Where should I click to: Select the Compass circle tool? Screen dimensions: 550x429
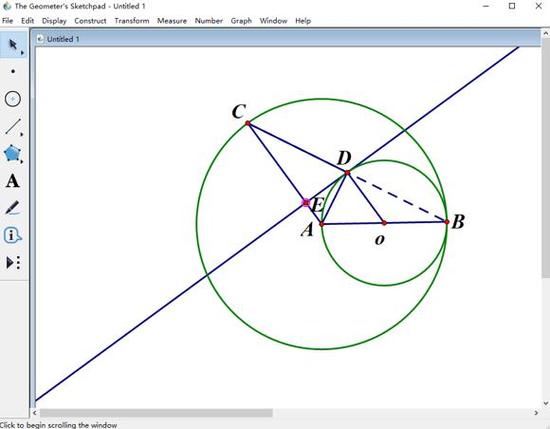tap(13, 99)
